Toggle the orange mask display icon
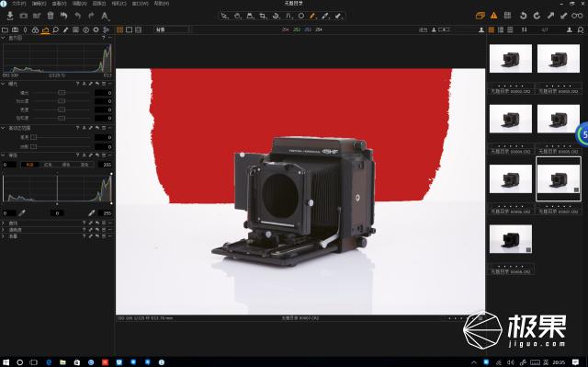 [x=480, y=16]
